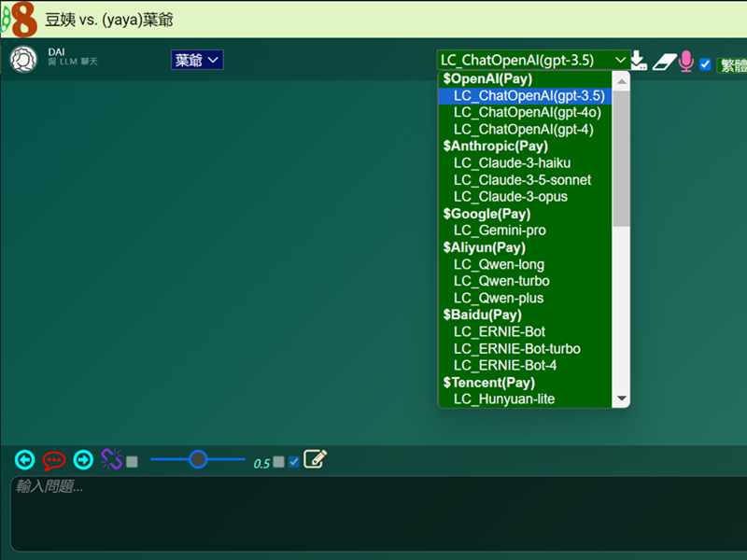Click the eraser icon to clear chat

(x=662, y=62)
